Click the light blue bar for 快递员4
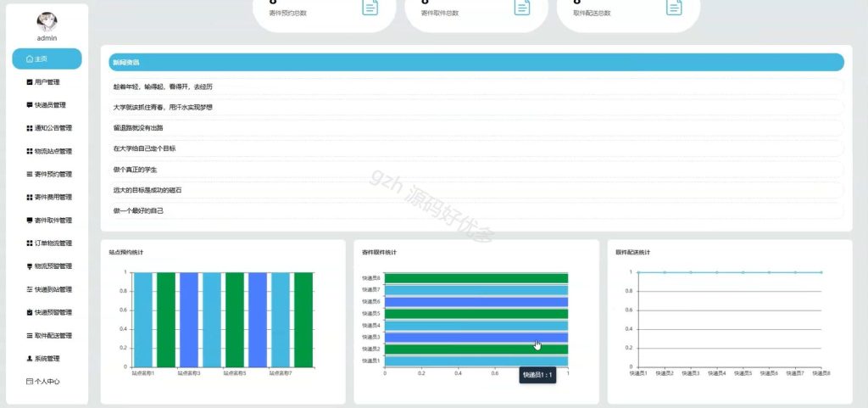 (476, 326)
